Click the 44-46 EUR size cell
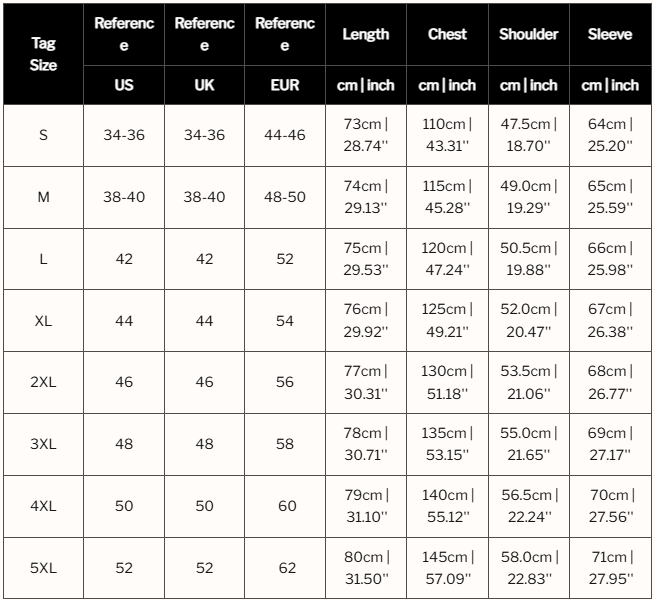Image resolution: width=655 pixels, height=601 pixels. [285, 135]
